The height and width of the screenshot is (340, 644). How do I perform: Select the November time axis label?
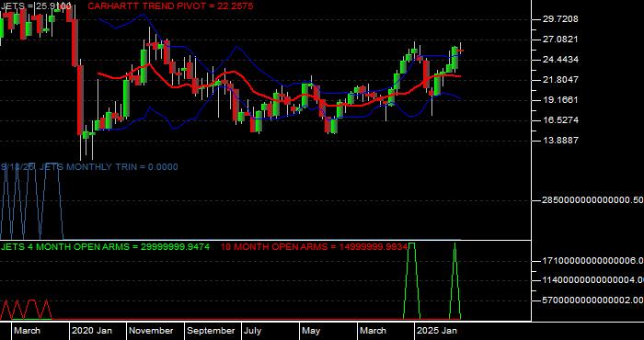tap(152, 331)
